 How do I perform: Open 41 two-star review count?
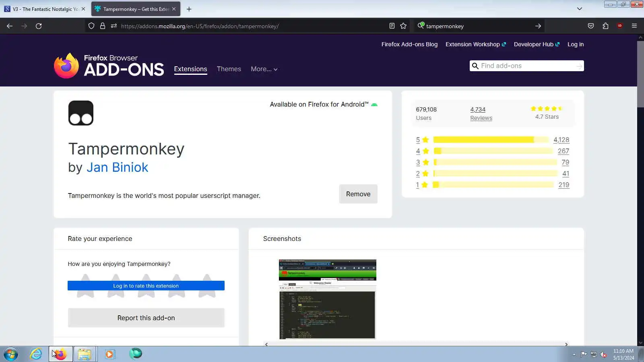pos(566,174)
